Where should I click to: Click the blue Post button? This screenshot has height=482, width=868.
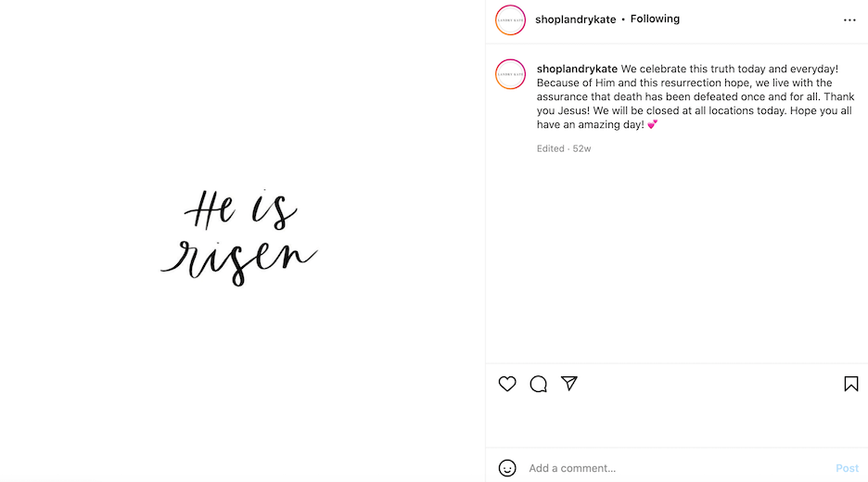point(847,468)
